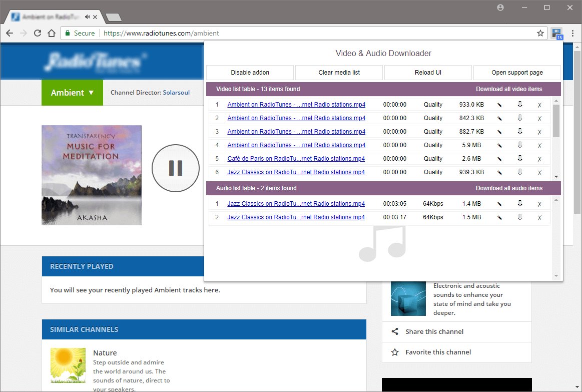The height and width of the screenshot is (392, 582).
Task: Click the Secure lock site info indicator
Action: pos(80,33)
